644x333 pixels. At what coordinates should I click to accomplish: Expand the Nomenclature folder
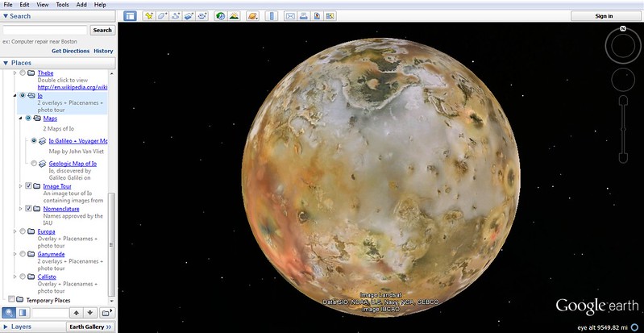click(x=21, y=209)
